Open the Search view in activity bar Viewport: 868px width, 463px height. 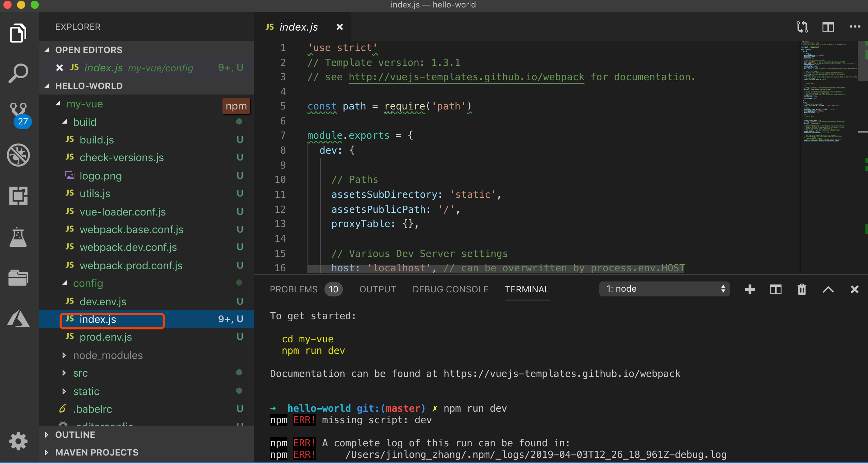click(18, 73)
